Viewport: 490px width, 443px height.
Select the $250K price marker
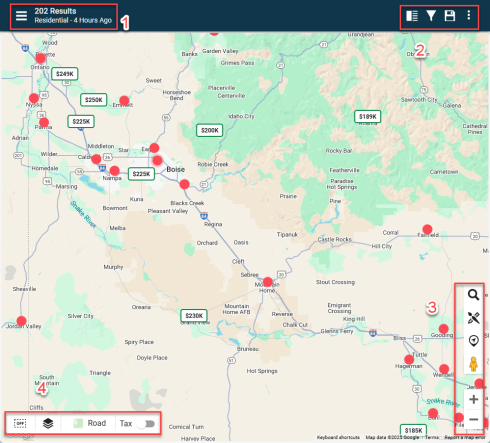pyautogui.click(x=94, y=100)
